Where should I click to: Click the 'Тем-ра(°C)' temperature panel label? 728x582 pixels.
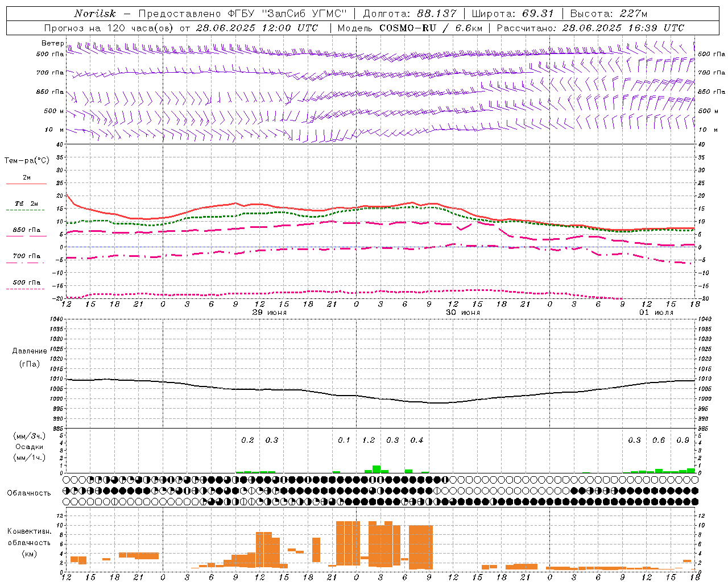coord(27,160)
